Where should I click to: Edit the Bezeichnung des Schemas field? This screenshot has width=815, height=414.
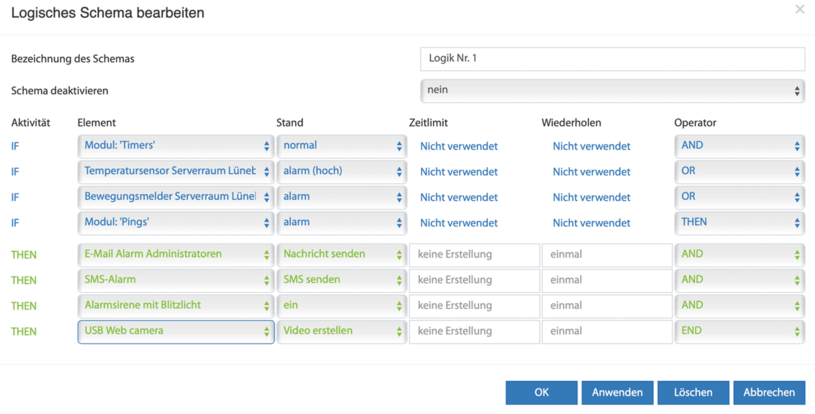pos(612,59)
